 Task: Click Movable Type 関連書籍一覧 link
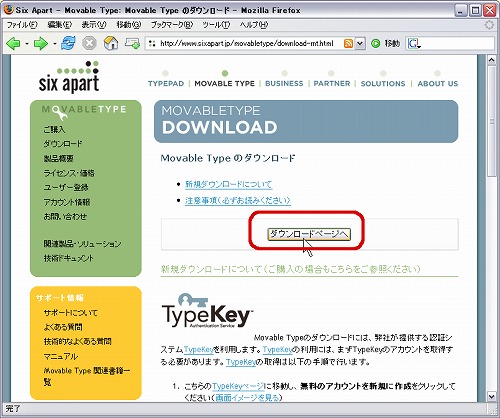click(87, 376)
